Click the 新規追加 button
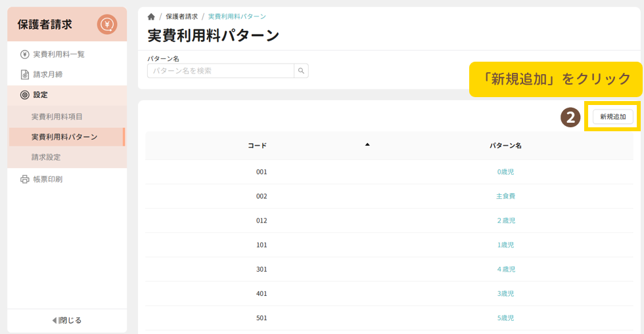Image resolution: width=644 pixels, height=334 pixels. pyautogui.click(x=612, y=117)
